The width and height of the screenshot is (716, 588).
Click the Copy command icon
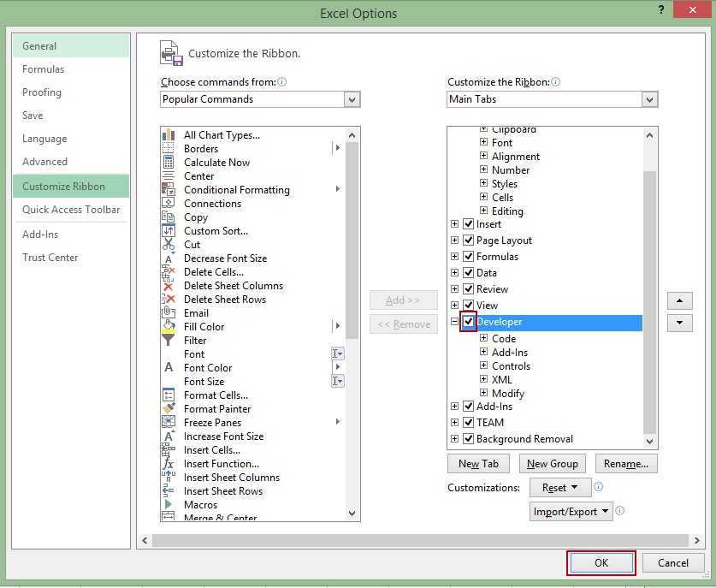[169, 217]
